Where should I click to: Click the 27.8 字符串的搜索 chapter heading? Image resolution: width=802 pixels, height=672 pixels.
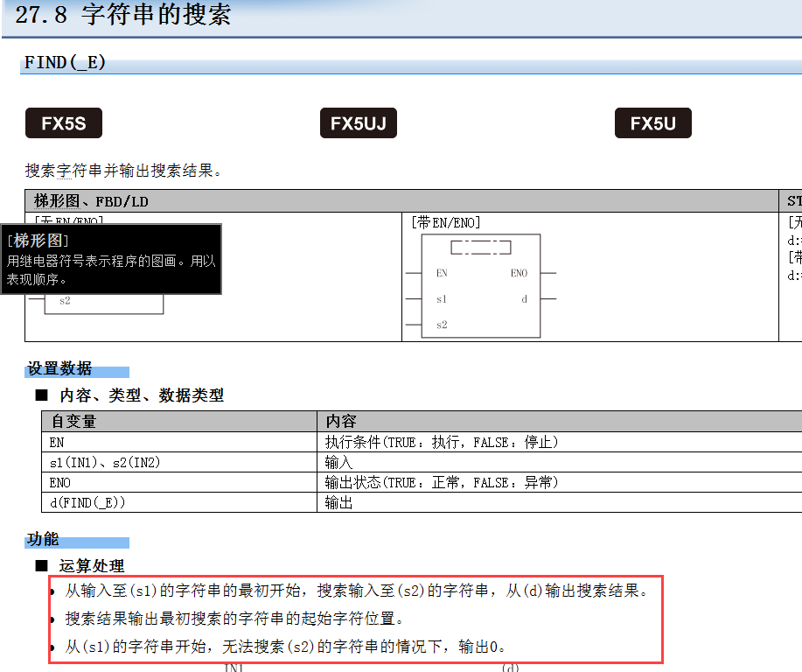pyautogui.click(x=123, y=15)
